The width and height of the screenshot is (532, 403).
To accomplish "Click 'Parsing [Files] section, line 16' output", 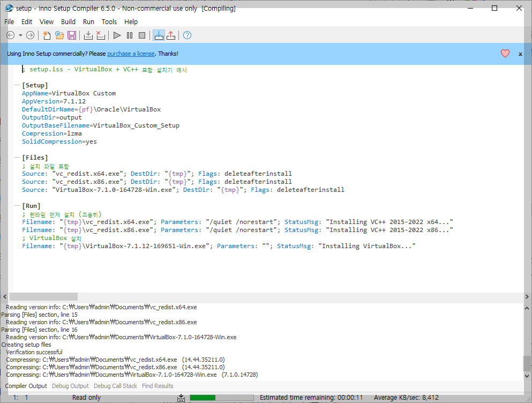I will tap(39, 330).
